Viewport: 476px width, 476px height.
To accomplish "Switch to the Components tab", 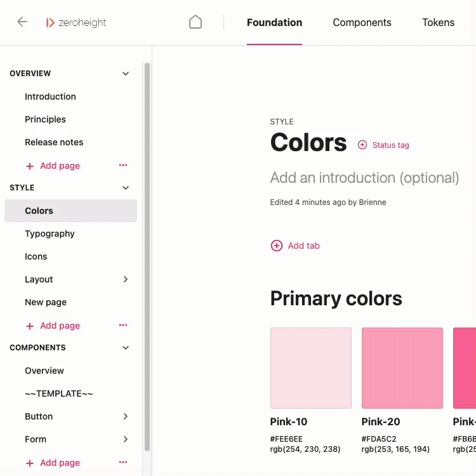I will [362, 22].
